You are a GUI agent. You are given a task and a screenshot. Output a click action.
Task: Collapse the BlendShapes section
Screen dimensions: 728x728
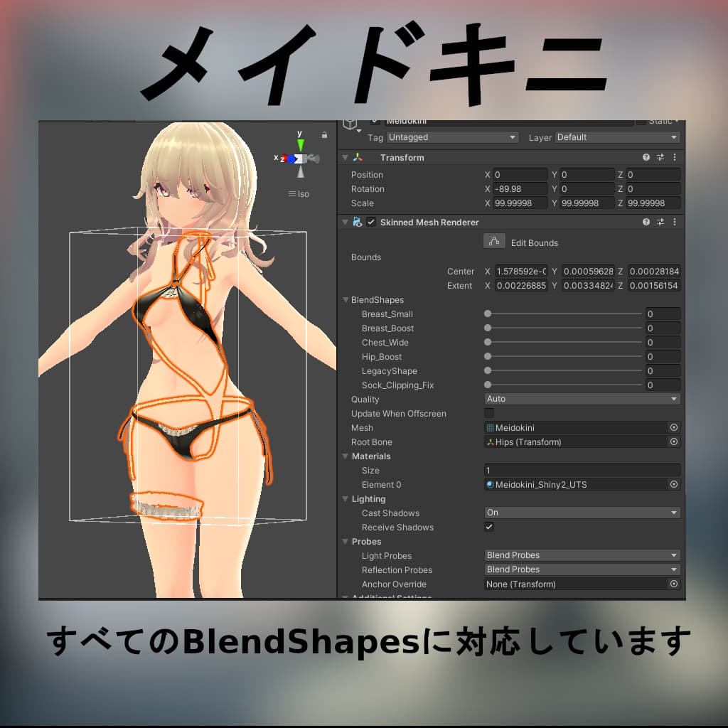(346, 299)
